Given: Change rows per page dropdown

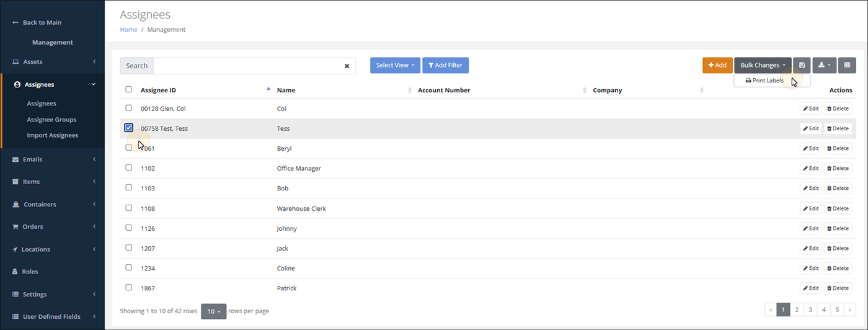Looking at the screenshot, I should [213, 311].
